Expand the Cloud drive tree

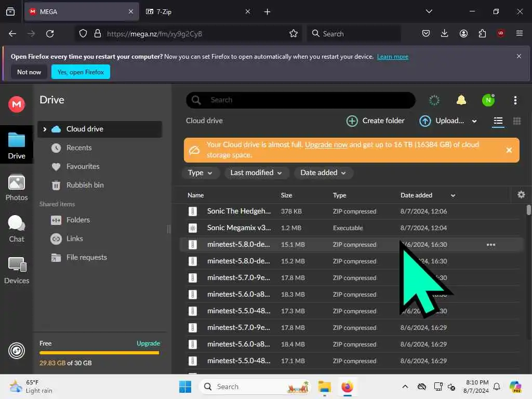[x=45, y=129]
